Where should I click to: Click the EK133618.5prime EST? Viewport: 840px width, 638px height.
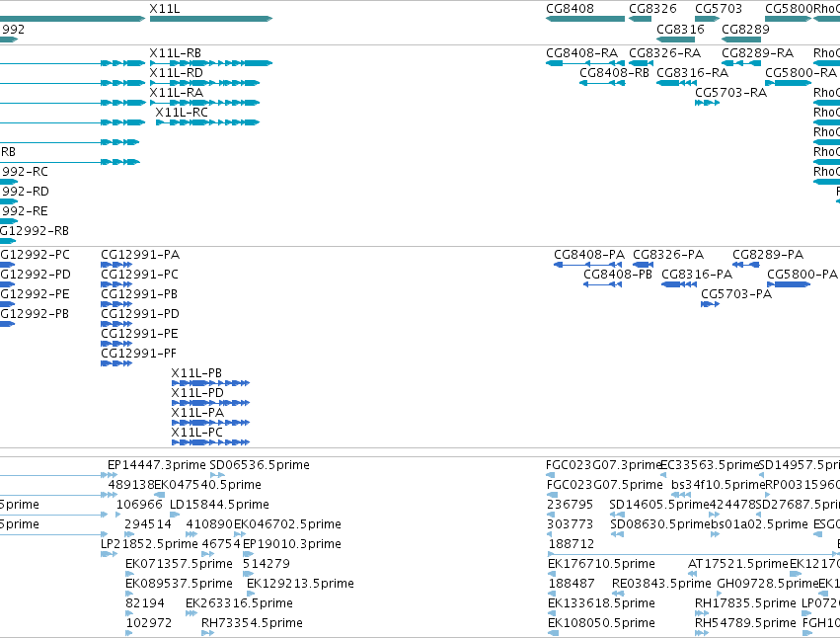pyautogui.click(x=554, y=614)
